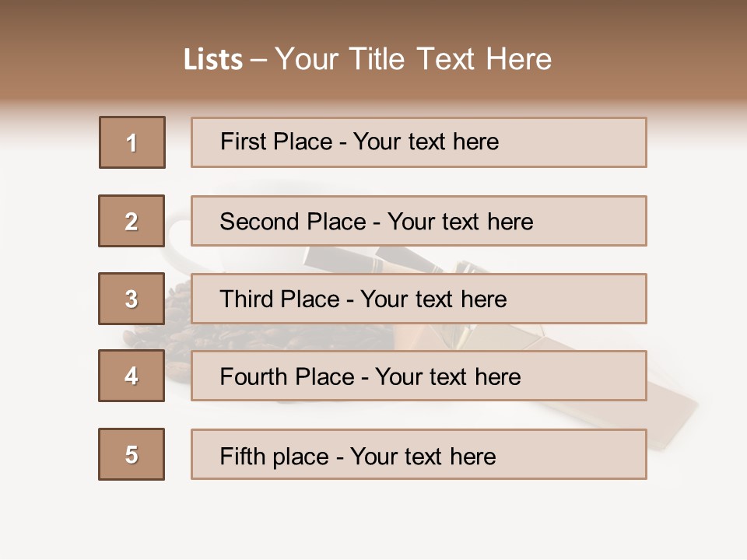Click the 'Fourth Place' text box

click(x=419, y=376)
